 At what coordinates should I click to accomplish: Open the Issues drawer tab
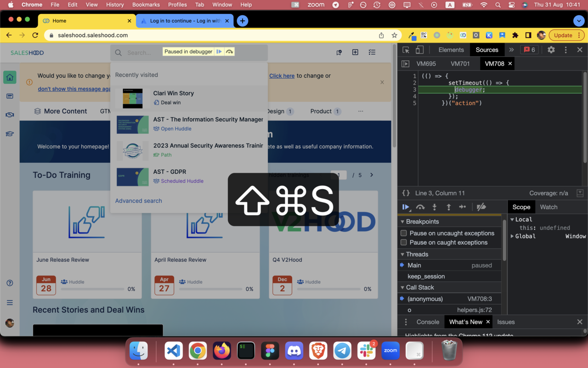click(506, 322)
